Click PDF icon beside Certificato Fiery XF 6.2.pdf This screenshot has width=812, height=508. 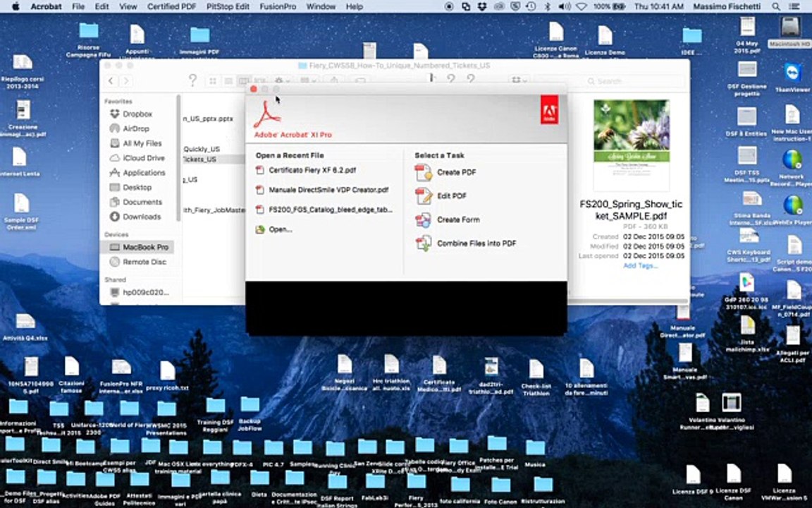[260, 170]
